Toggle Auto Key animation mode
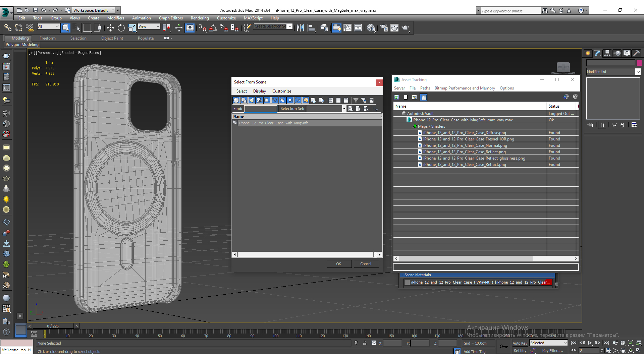644x362 pixels. tap(520, 343)
